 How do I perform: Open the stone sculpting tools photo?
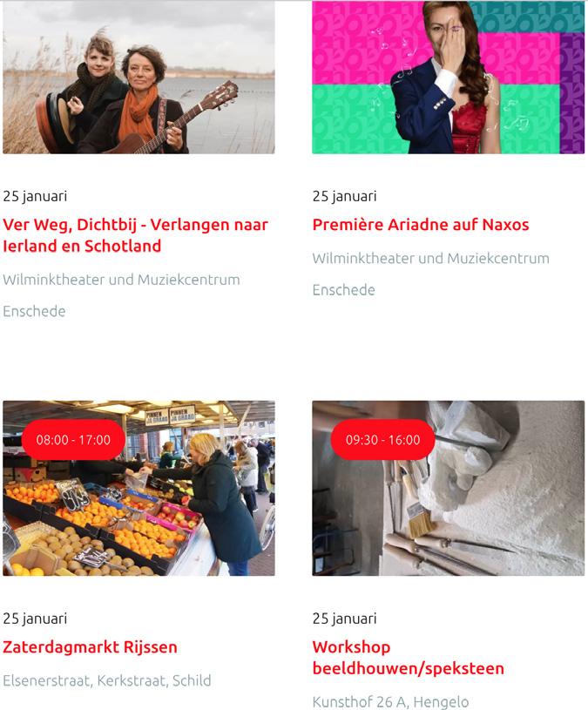pos(448,488)
